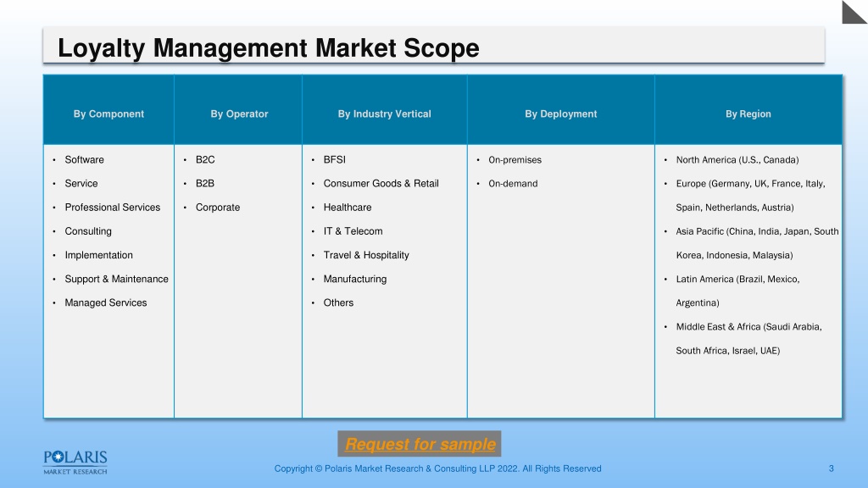Select the Software list item
The width and height of the screenshot is (868, 488).
point(84,160)
